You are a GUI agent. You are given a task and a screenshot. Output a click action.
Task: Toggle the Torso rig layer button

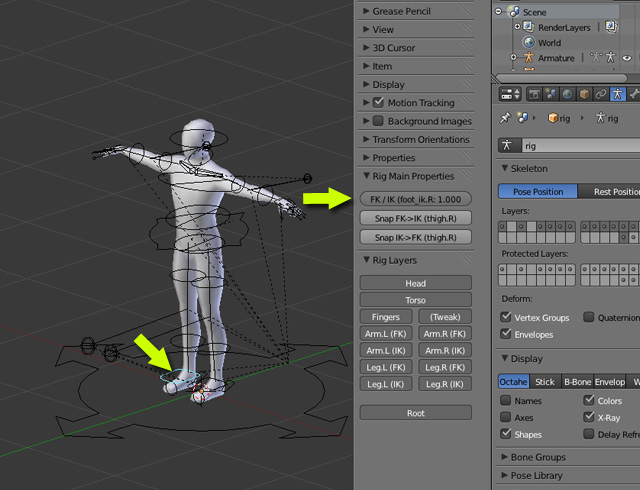coord(416,300)
